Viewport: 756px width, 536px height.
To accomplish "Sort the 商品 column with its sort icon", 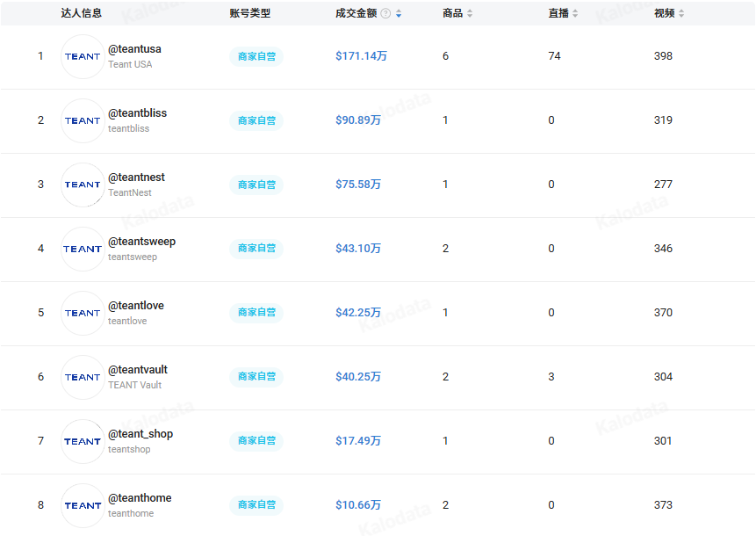I will [x=472, y=13].
